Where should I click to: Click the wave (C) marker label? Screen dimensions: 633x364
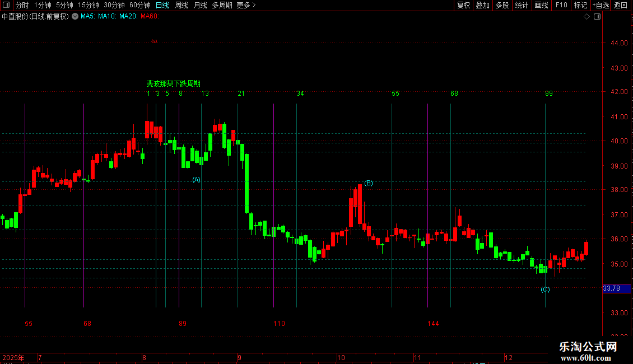point(545,290)
